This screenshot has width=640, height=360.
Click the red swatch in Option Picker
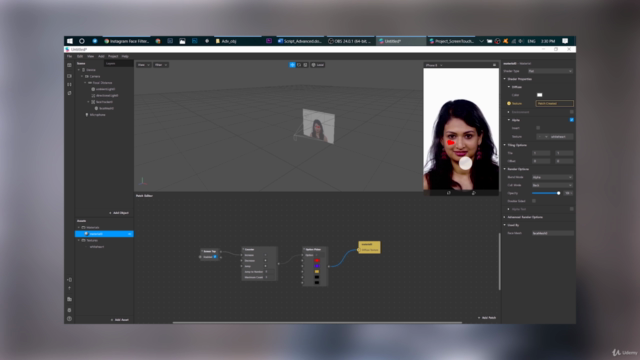317,260
